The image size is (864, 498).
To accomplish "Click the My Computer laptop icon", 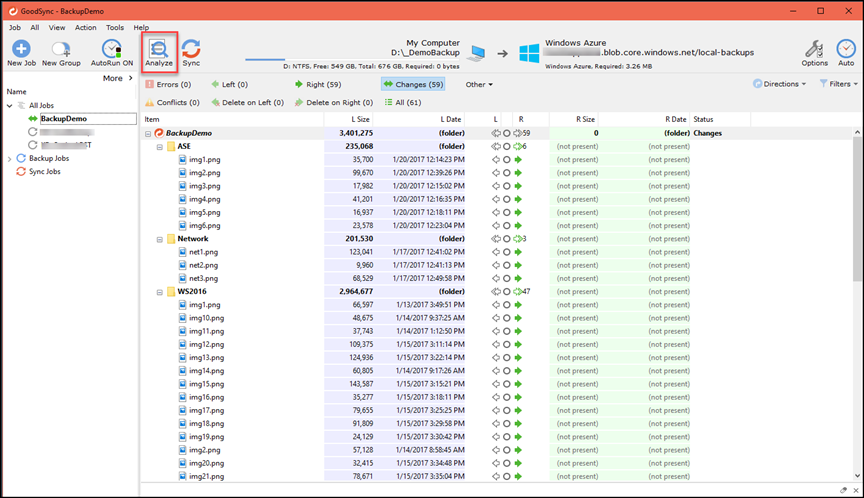I will coord(476,53).
